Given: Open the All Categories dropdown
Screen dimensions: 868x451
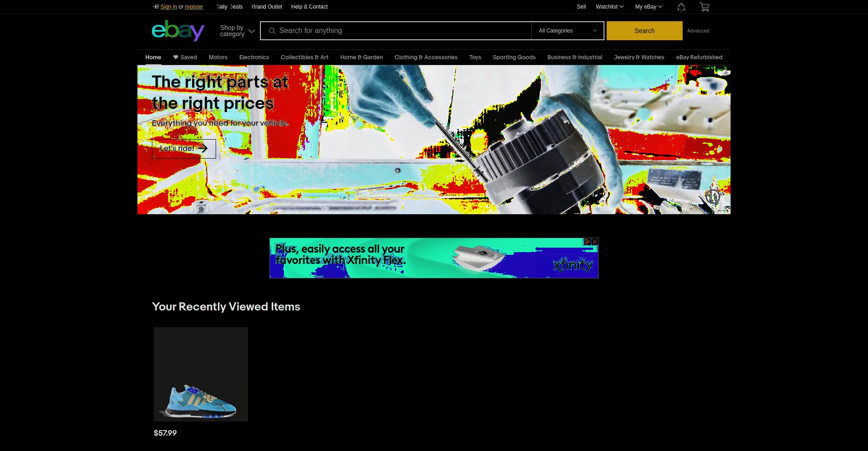Looking at the screenshot, I should (x=568, y=31).
